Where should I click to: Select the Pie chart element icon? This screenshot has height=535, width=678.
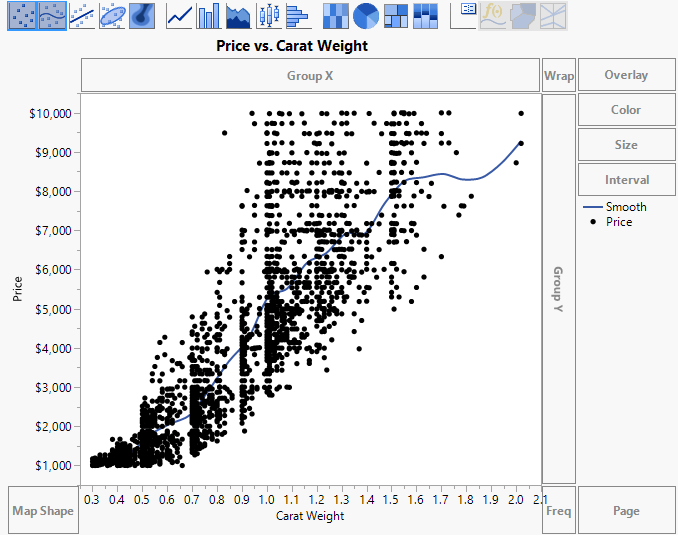(366, 16)
